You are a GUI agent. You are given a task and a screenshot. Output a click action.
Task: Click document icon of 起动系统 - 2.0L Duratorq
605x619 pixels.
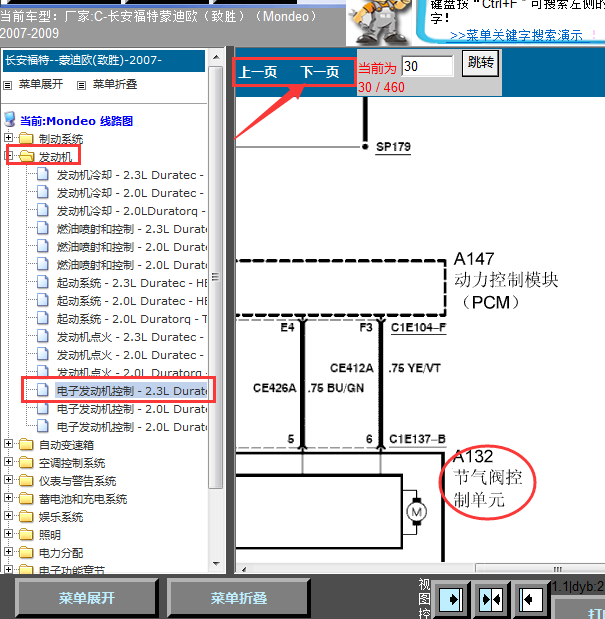43,318
